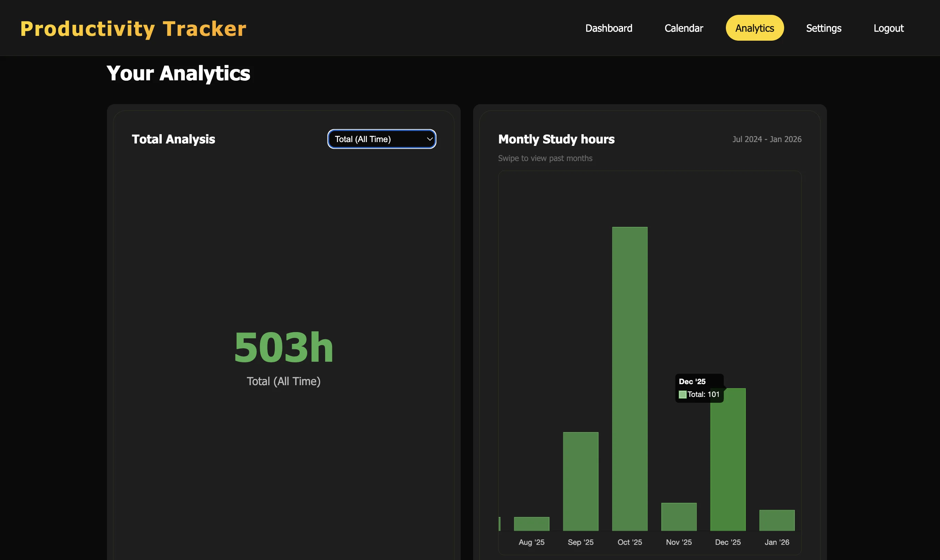Go to the Calendar tab

coord(683,28)
